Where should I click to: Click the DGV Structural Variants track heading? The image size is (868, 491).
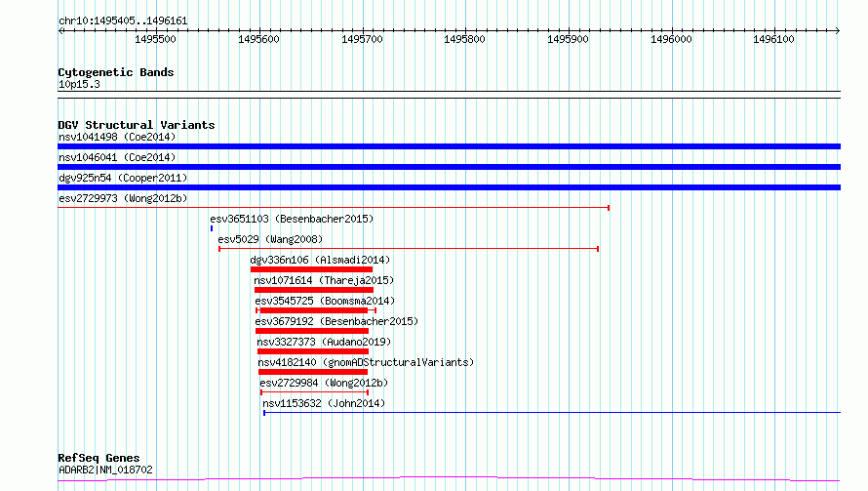(137, 125)
